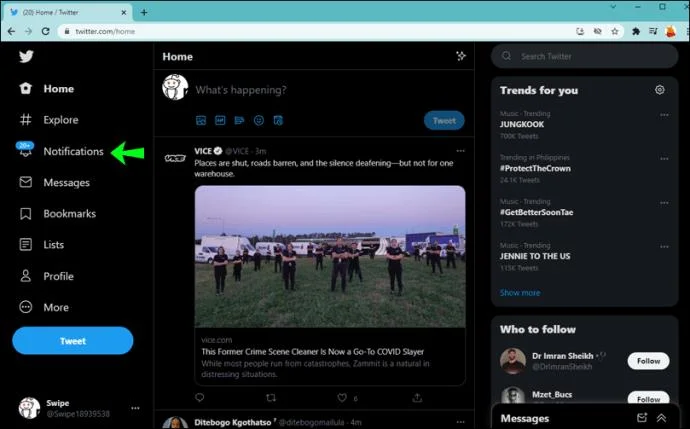Image resolution: width=690 pixels, height=429 pixels.
Task: Click Show more under trends
Action: click(x=520, y=293)
